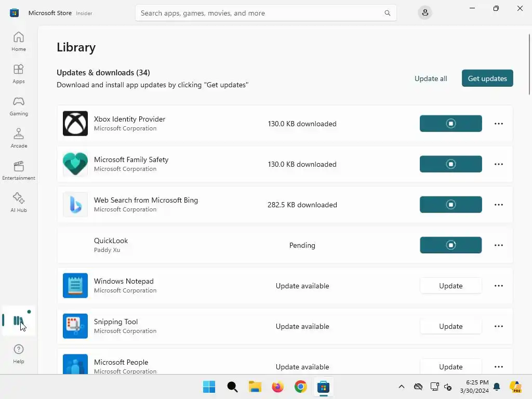Select the Xbox Identity Provider title text
The image size is (532, 399).
click(x=129, y=119)
